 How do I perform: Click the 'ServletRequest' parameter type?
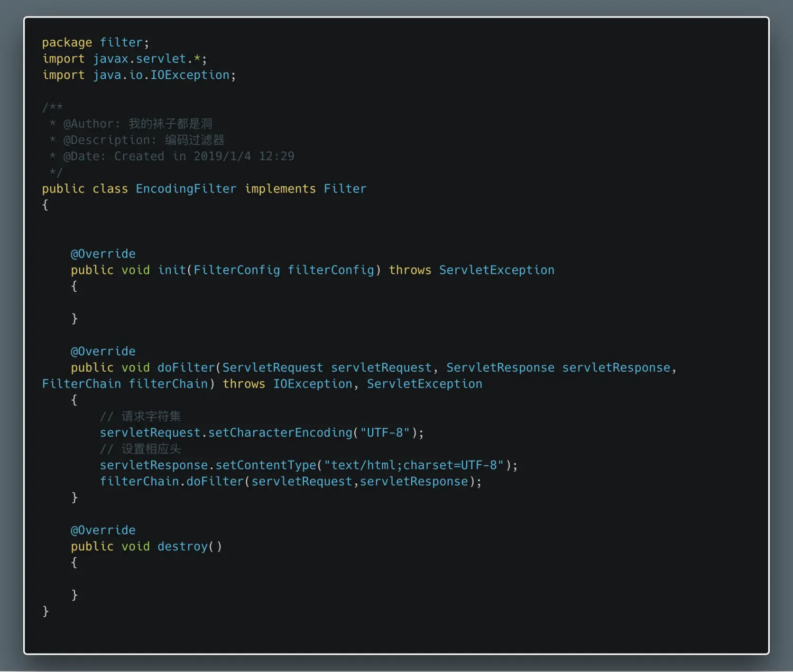[273, 368]
